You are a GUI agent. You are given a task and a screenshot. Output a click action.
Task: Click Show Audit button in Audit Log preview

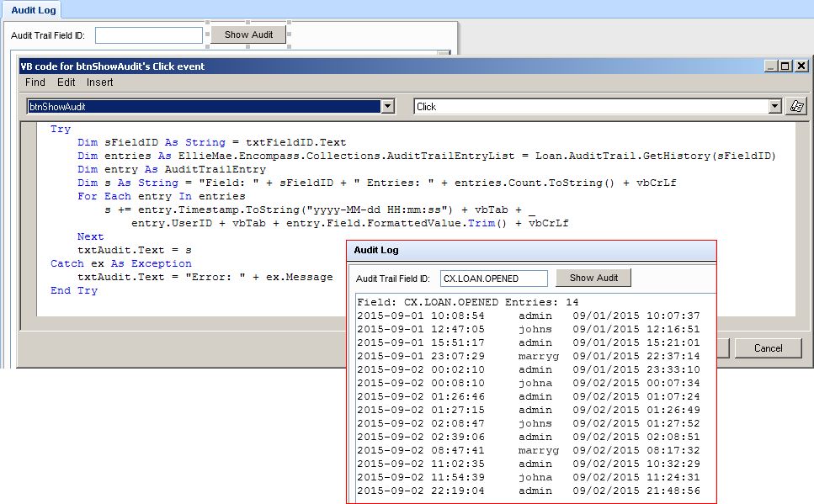coord(593,278)
